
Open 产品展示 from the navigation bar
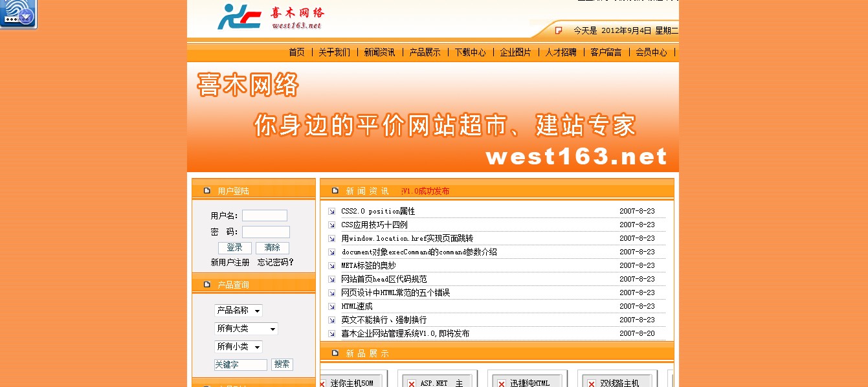425,52
